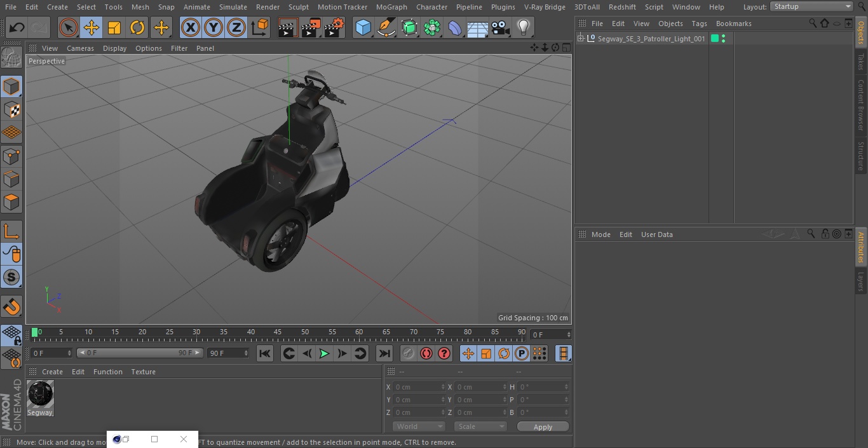
Task: Toggle Segway object visibility dots
Action: coord(723,39)
